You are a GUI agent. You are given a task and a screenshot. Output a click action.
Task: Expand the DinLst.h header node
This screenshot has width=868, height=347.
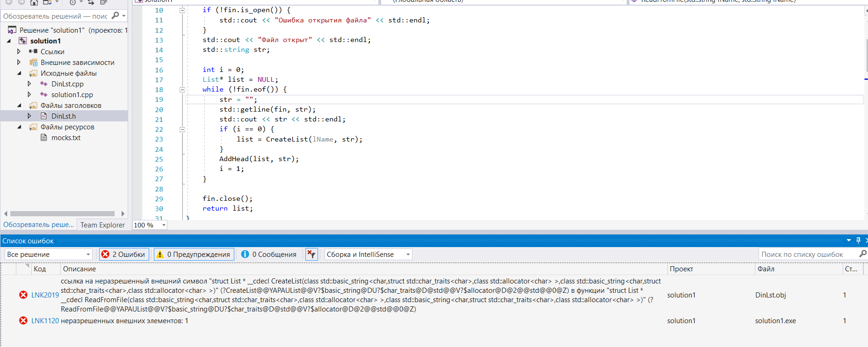click(x=29, y=116)
